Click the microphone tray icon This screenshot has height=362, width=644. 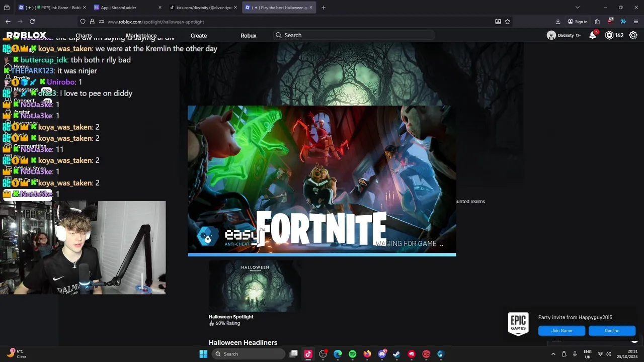[575, 354]
